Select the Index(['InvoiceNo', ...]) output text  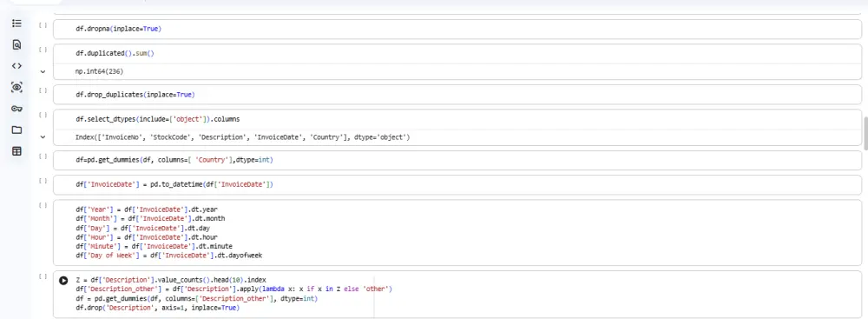(242, 137)
